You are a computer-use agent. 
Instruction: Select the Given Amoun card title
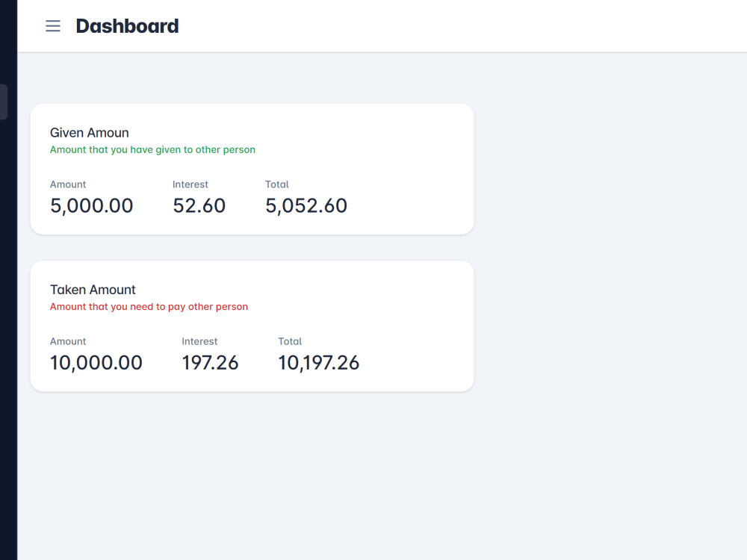pyautogui.click(x=89, y=132)
